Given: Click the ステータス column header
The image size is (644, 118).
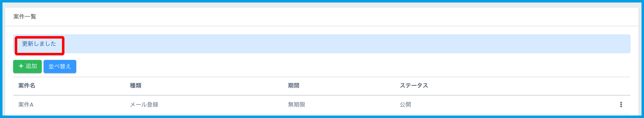Looking at the screenshot, I should 413,86.
